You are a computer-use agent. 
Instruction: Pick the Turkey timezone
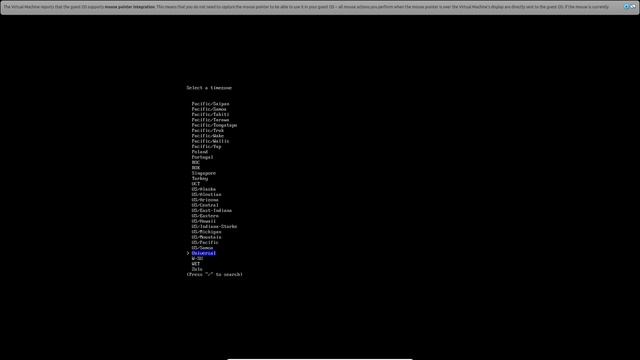point(200,178)
